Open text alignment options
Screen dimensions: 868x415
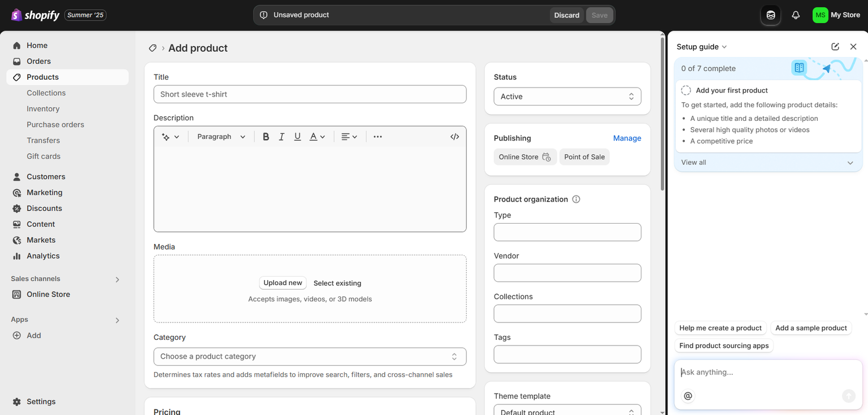click(349, 137)
